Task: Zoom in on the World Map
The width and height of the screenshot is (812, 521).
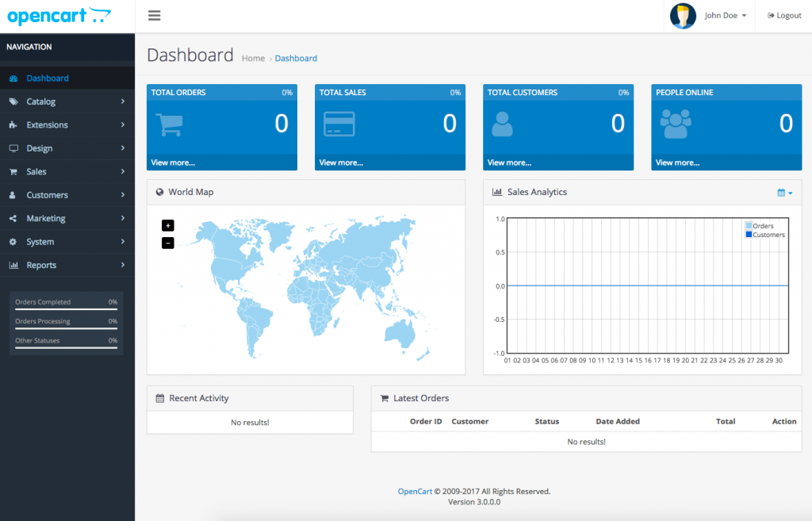Action: click(x=168, y=225)
